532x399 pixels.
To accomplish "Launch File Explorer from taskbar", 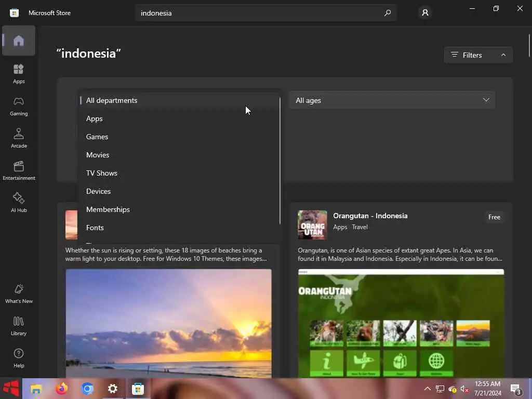I will (x=36, y=389).
